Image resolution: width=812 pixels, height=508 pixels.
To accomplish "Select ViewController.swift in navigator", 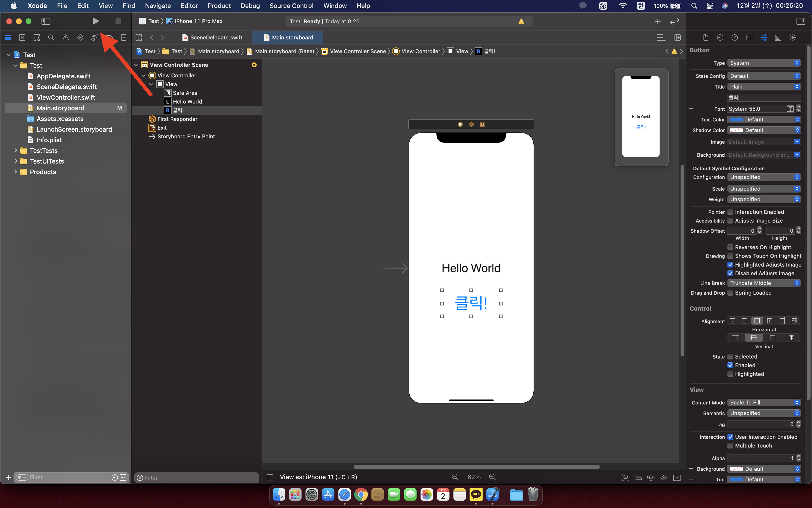I will (x=66, y=97).
